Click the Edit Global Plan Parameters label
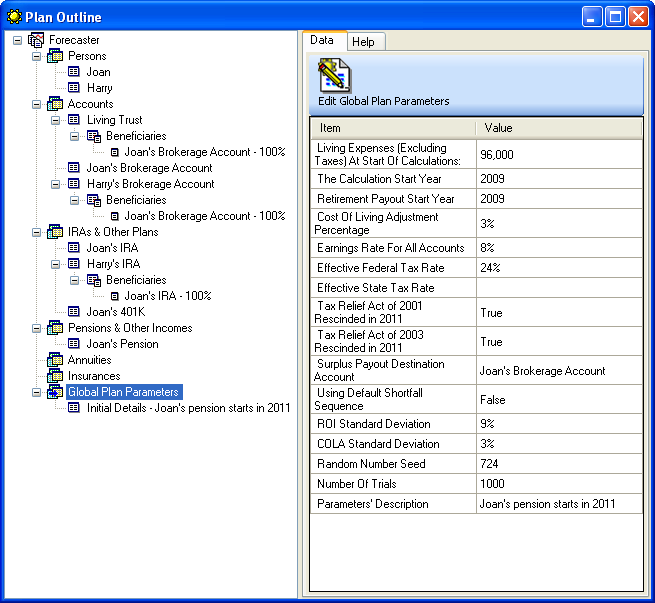This screenshot has height=603, width=655. [x=383, y=101]
